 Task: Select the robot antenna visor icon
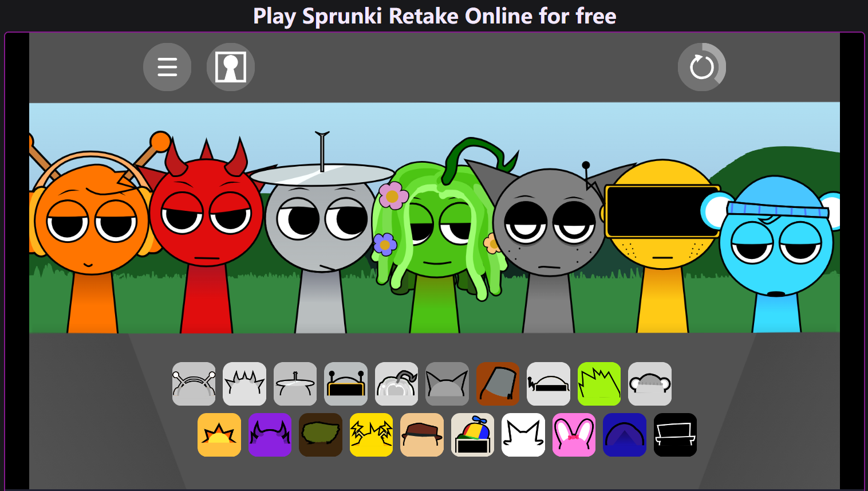pyautogui.click(x=346, y=384)
